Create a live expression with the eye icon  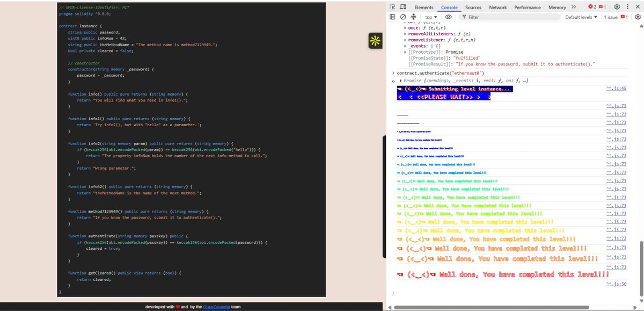[x=448, y=17]
